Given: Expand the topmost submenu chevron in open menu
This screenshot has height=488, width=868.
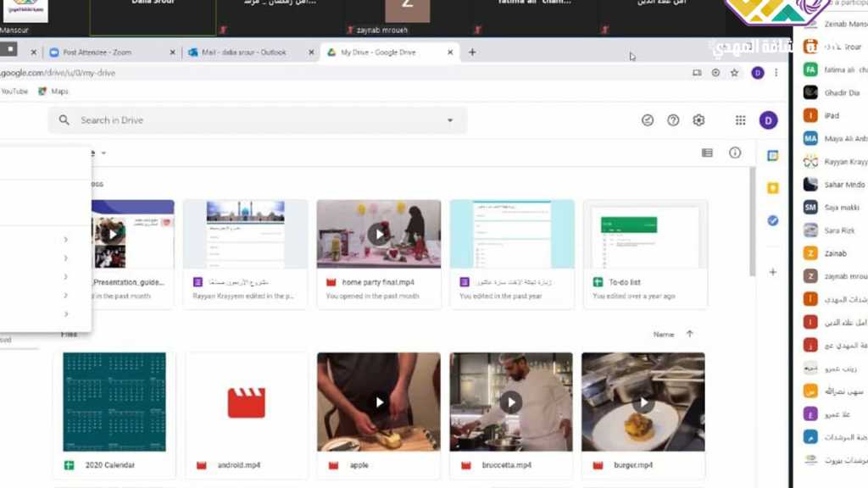Looking at the screenshot, I should click(66, 239).
